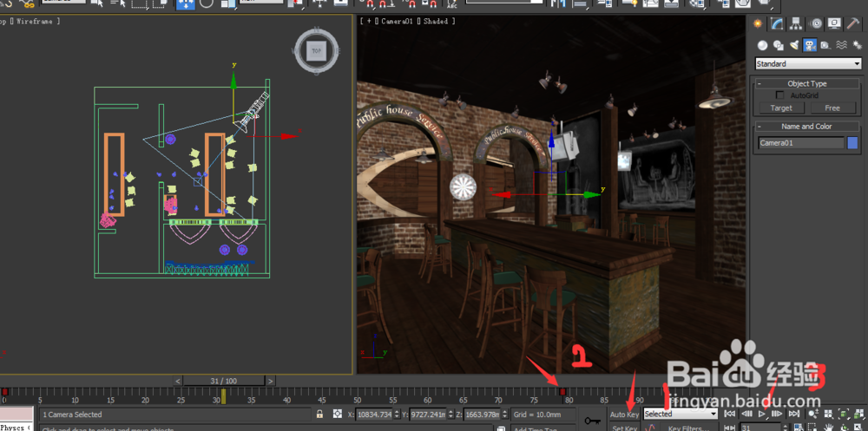This screenshot has width=868, height=431.
Task: Open the Camera01 viewport label menu
Action: tap(398, 21)
